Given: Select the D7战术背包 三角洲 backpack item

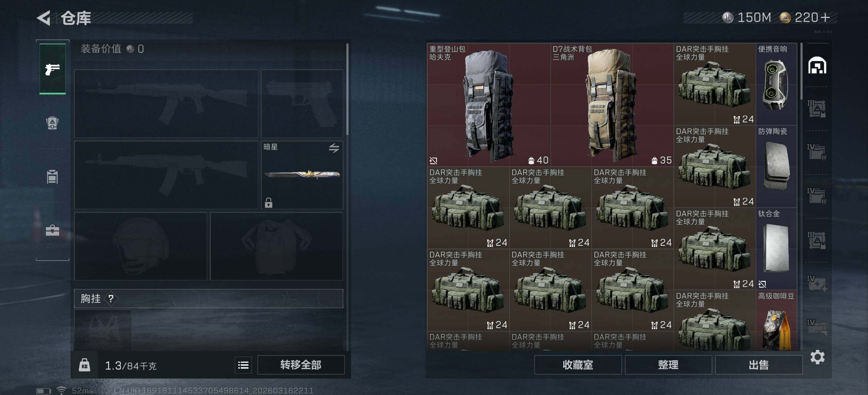Looking at the screenshot, I should point(612,105).
